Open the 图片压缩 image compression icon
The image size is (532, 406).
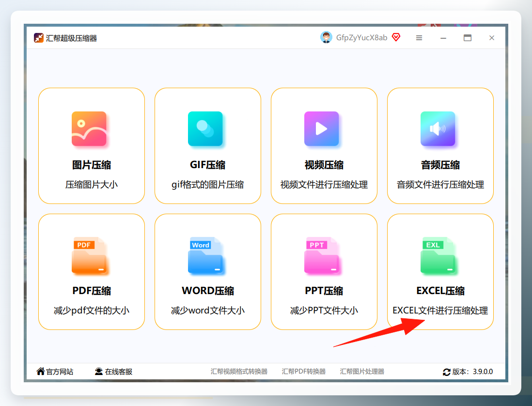tap(89, 129)
